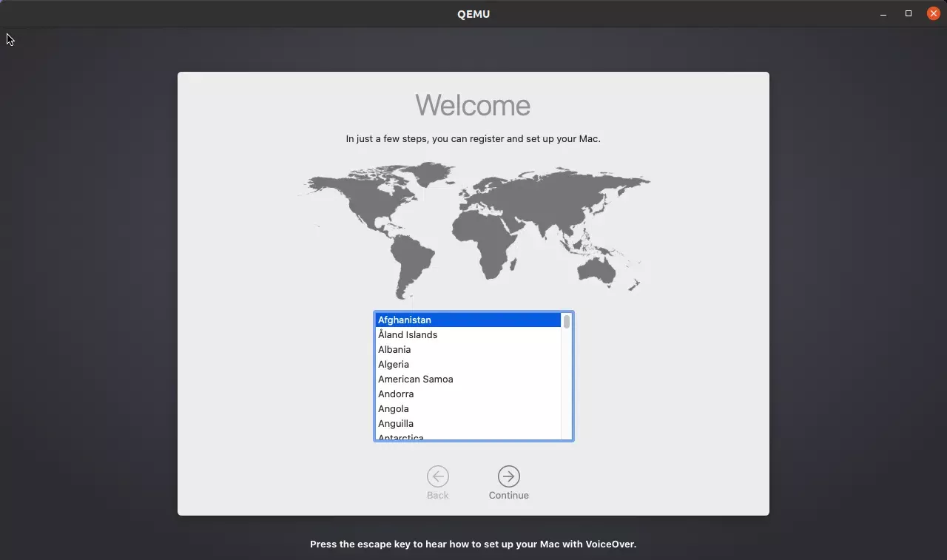Minimize the QEMU window
Screen dimensions: 947x560
click(883, 14)
